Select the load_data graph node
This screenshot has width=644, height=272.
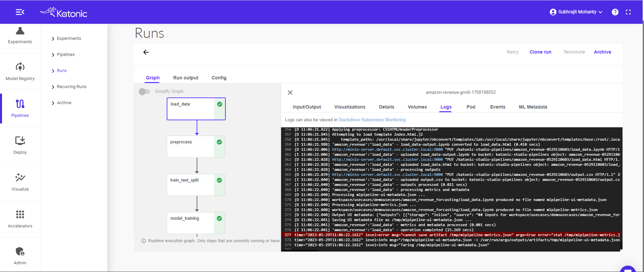196,109
